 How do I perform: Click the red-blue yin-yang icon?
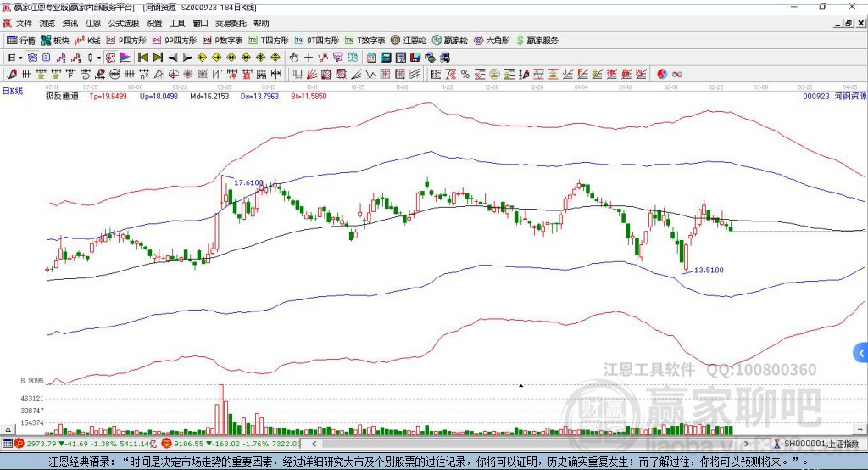pos(661,75)
